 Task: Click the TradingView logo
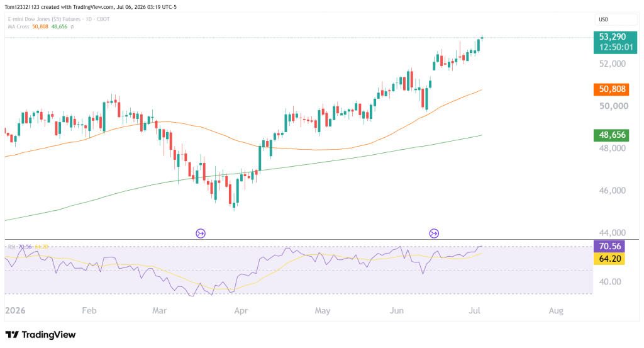coord(41,334)
